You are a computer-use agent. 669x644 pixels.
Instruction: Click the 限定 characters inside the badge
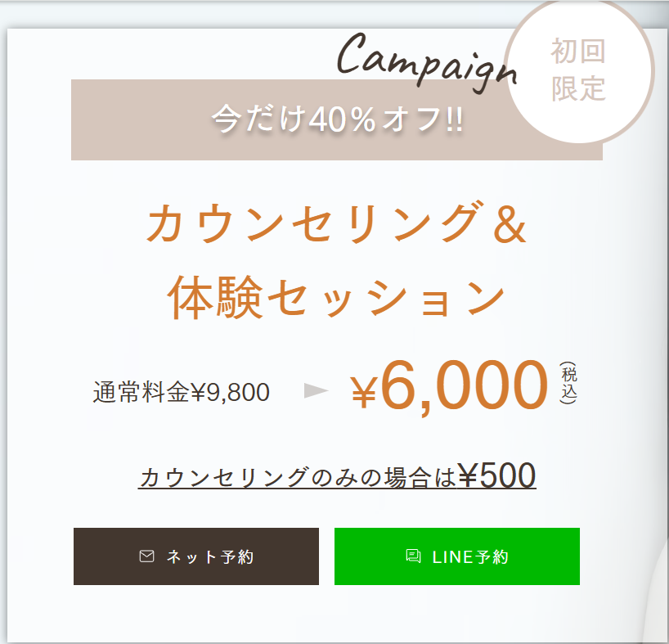pyautogui.click(x=578, y=89)
